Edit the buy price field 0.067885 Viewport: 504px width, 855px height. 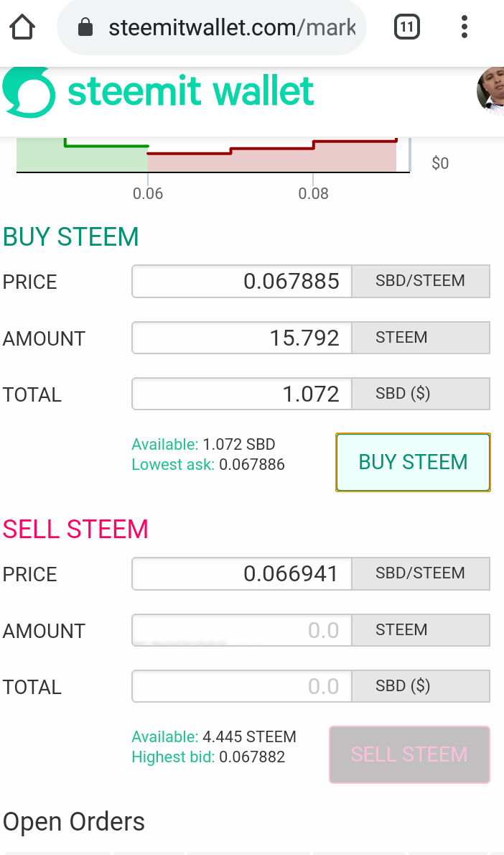(242, 282)
